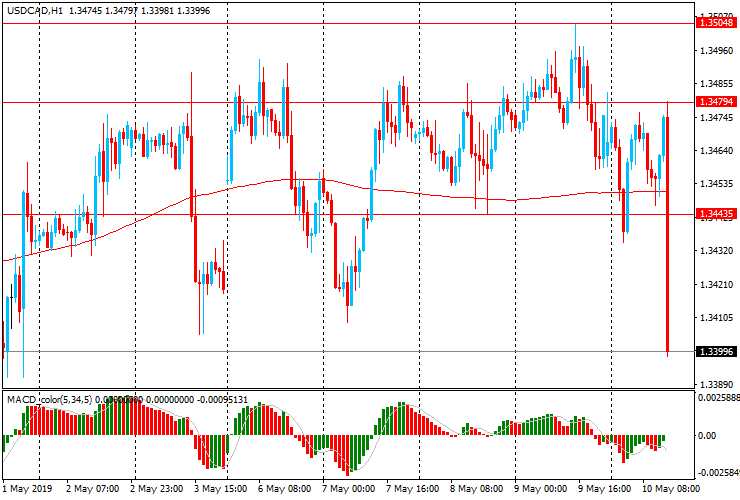Screen dimensions: 740x500
Task: Click the 1 May 2019 date label
Action: click(x=27, y=489)
